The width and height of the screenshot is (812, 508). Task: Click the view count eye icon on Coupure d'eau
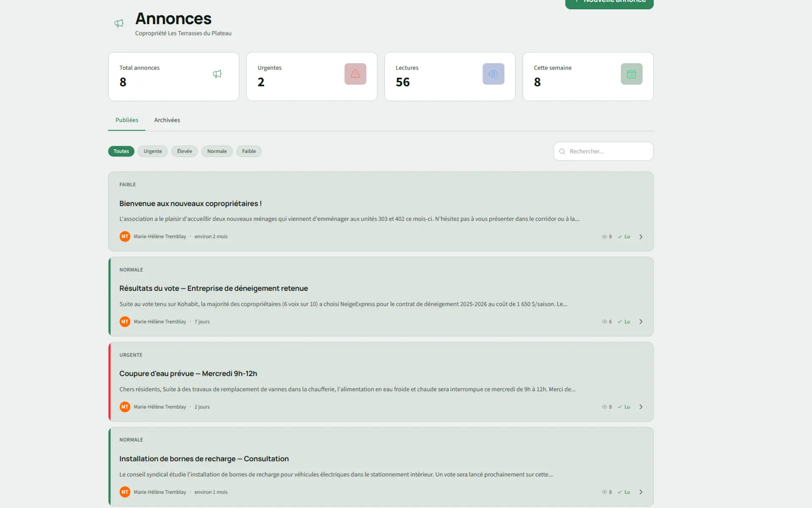[604, 407]
